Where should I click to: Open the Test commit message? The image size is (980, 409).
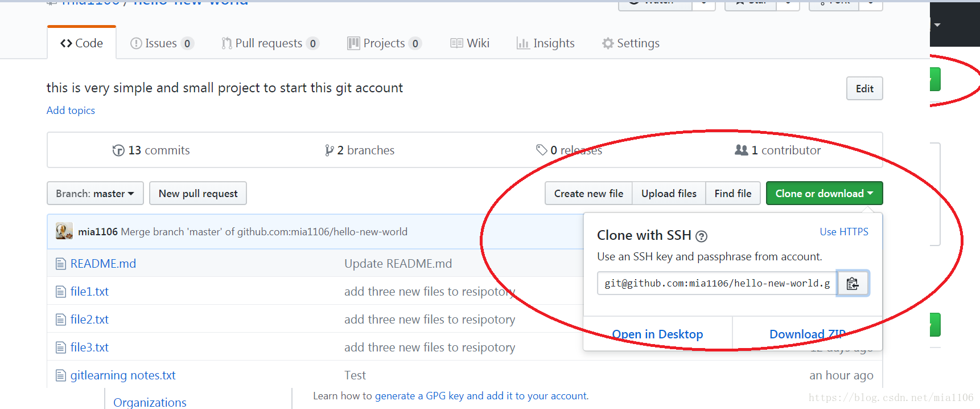[x=355, y=375]
